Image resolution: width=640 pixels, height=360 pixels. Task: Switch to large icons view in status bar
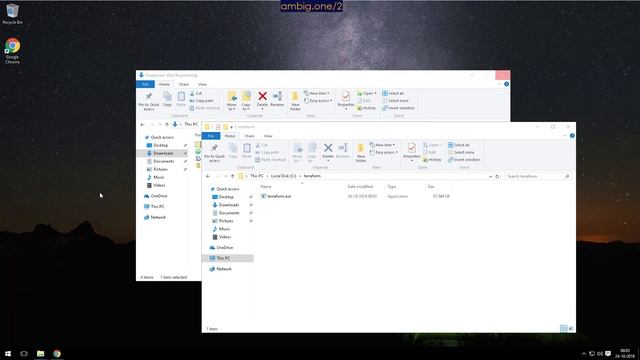(x=571, y=329)
